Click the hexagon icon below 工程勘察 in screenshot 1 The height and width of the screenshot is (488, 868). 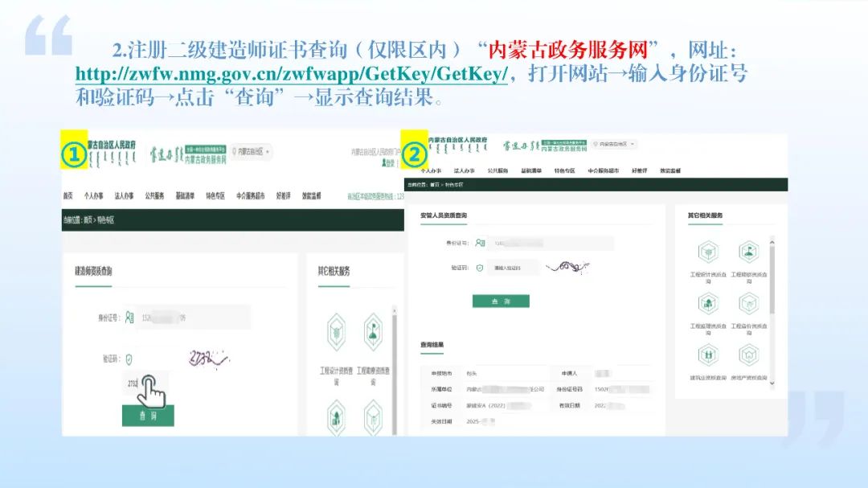(x=373, y=417)
